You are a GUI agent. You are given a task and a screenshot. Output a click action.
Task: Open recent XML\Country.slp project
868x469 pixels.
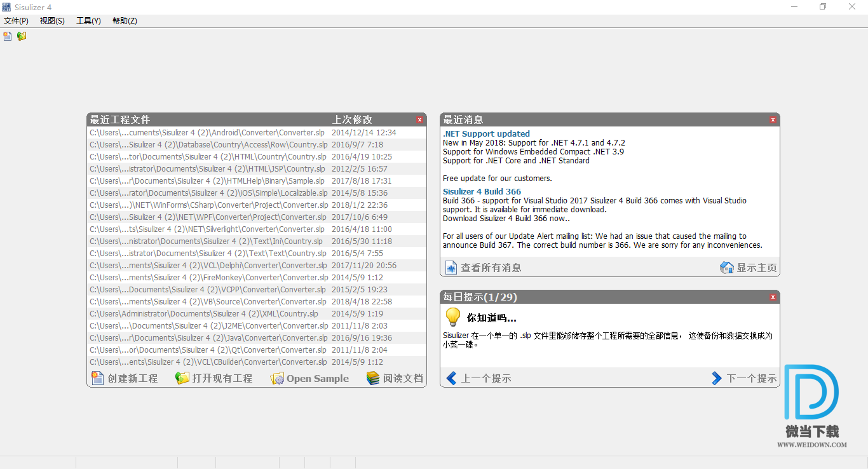(x=257, y=314)
